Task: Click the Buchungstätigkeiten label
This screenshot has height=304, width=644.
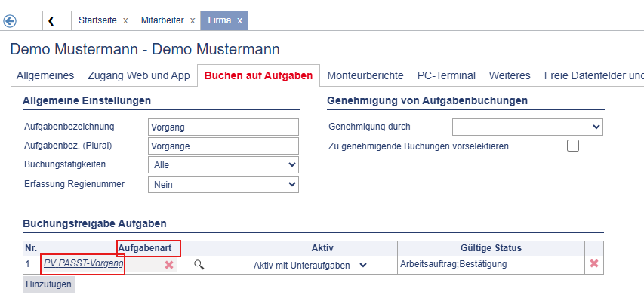Action: 65,164
